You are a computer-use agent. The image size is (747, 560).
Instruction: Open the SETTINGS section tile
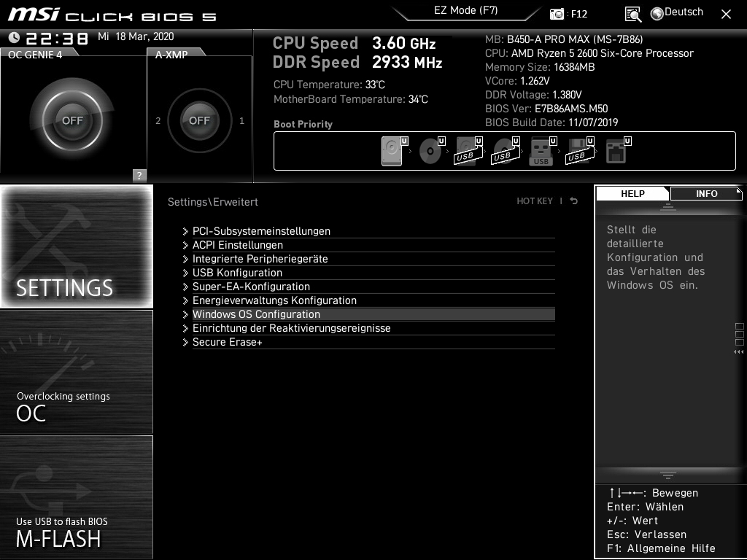77,246
